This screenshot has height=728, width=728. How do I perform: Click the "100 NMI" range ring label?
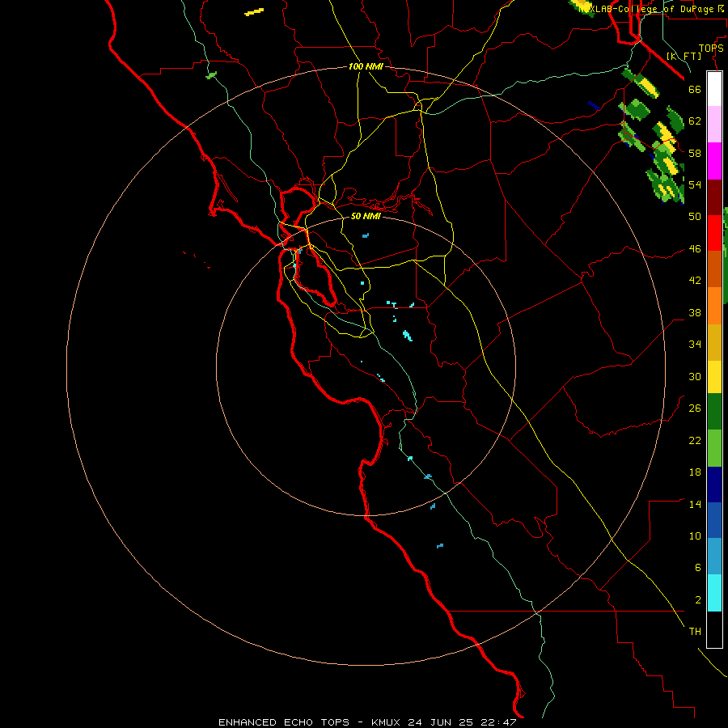click(x=366, y=66)
